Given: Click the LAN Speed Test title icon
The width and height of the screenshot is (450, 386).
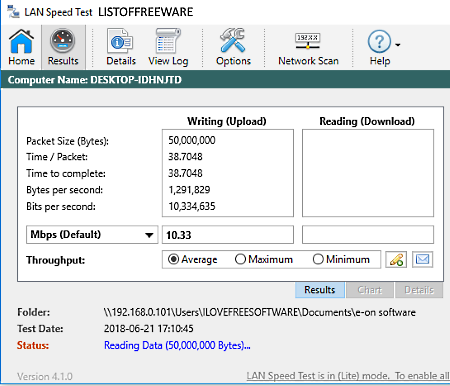Looking at the screenshot, I should tap(13, 12).
